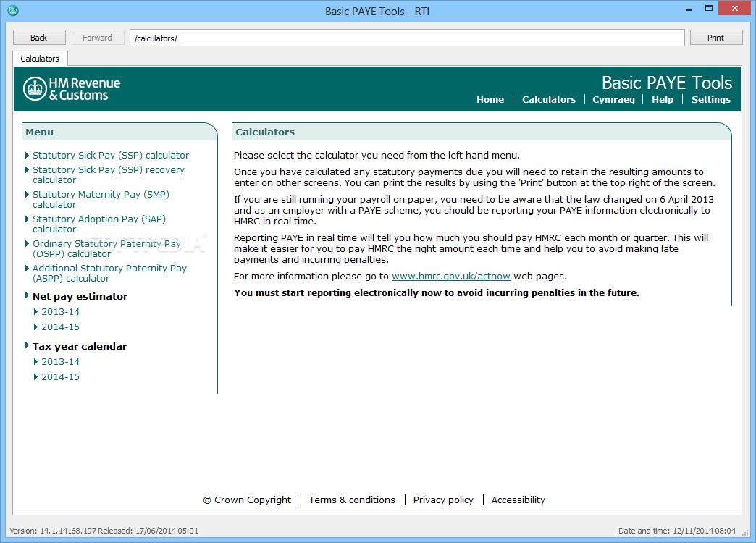756x543 pixels.
Task: Click the Print button
Action: 716,38
